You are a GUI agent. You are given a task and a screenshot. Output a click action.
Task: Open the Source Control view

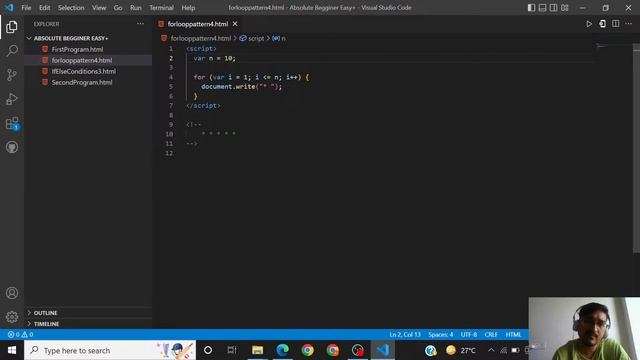(x=12, y=75)
